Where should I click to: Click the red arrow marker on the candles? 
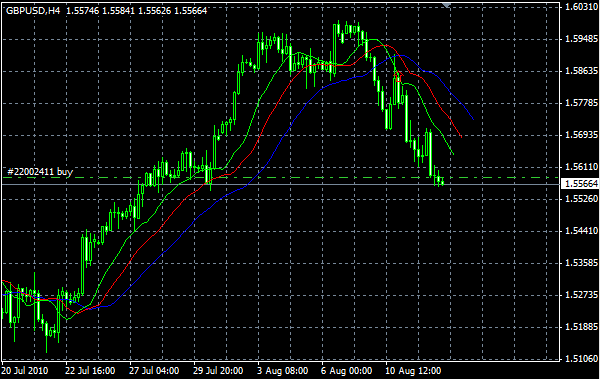pyautogui.click(x=399, y=76)
